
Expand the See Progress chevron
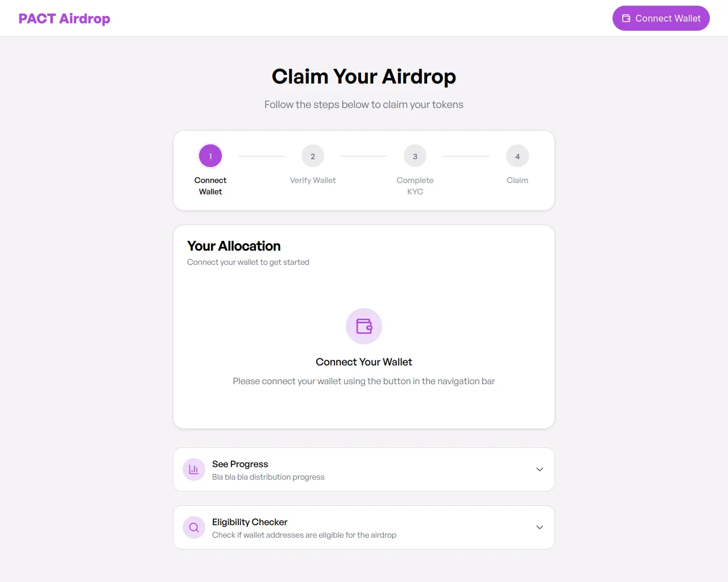pyautogui.click(x=540, y=469)
